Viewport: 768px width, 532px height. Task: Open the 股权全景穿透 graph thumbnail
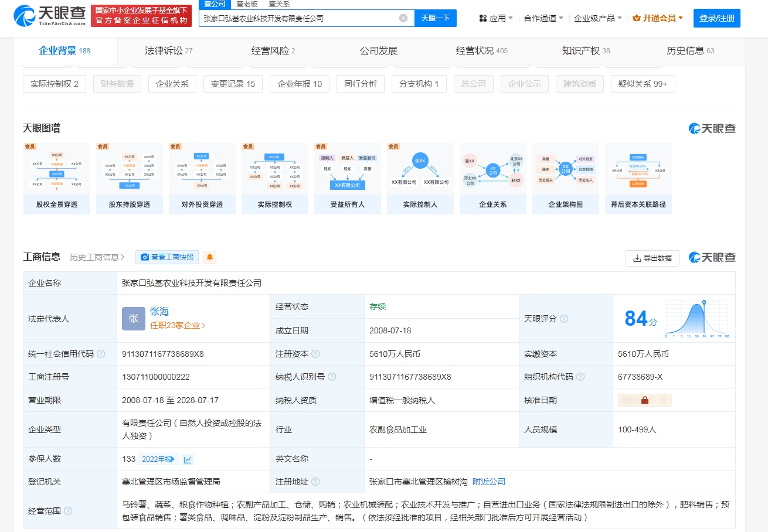[x=57, y=179]
